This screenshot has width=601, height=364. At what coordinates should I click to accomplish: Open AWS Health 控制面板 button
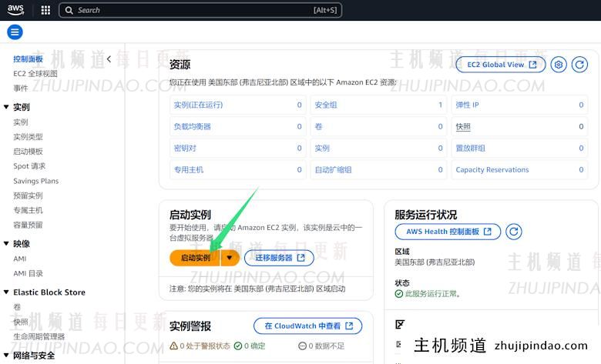click(448, 232)
